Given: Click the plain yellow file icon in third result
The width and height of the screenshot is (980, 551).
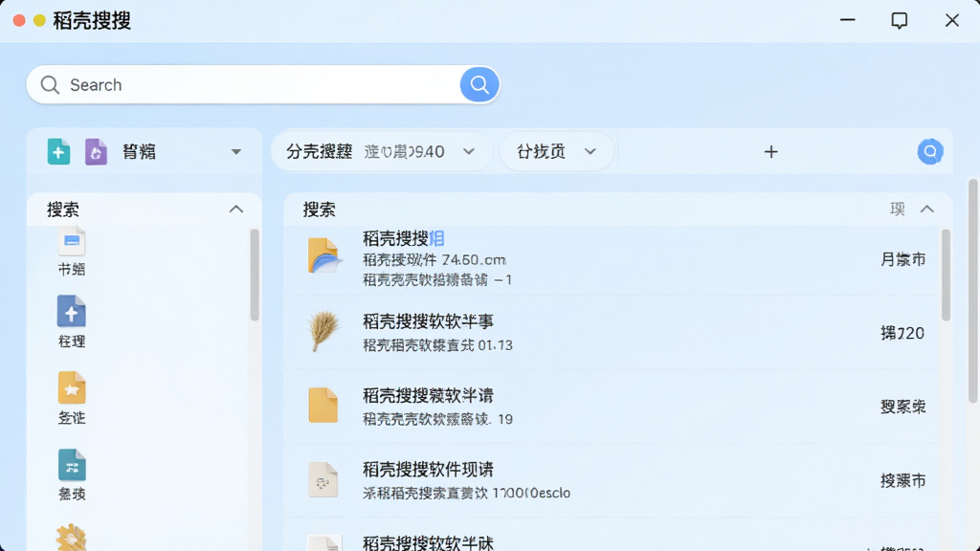Looking at the screenshot, I should click(x=323, y=405).
